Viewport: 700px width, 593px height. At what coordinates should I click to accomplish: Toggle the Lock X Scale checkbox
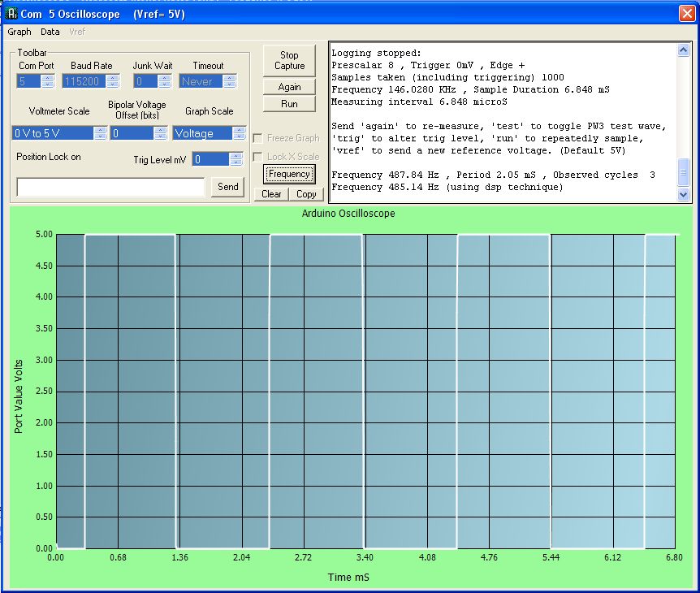(x=257, y=157)
